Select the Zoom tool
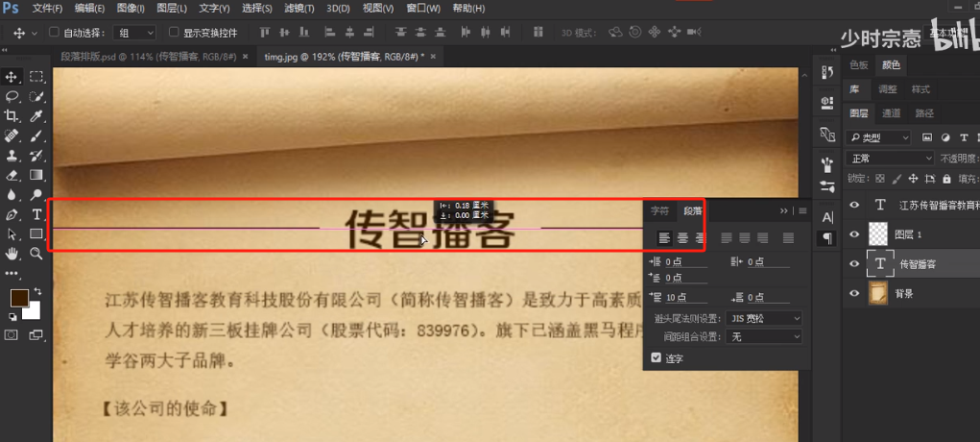Viewport: 980px width, 442px height. pos(36,254)
